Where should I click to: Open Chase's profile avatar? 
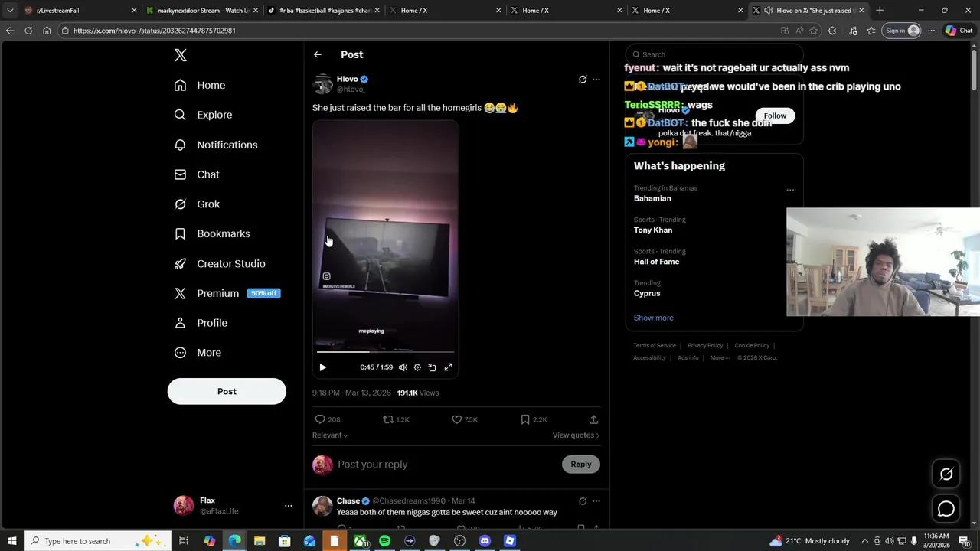322,506
